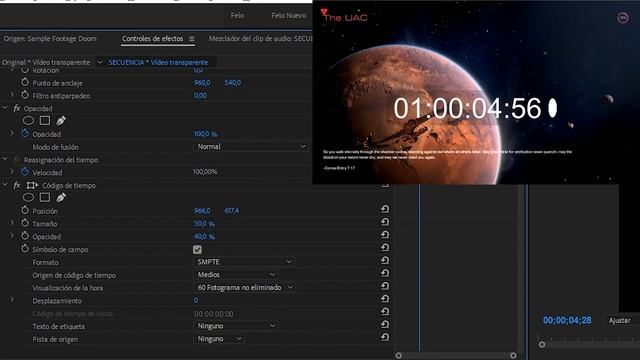Click Opacidad value 100,0 %

click(205, 134)
